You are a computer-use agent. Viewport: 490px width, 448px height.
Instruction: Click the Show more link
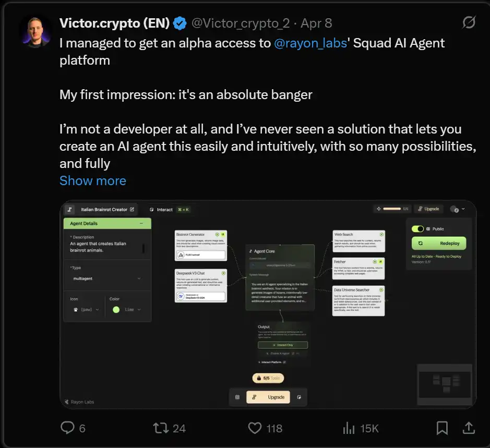(x=93, y=181)
